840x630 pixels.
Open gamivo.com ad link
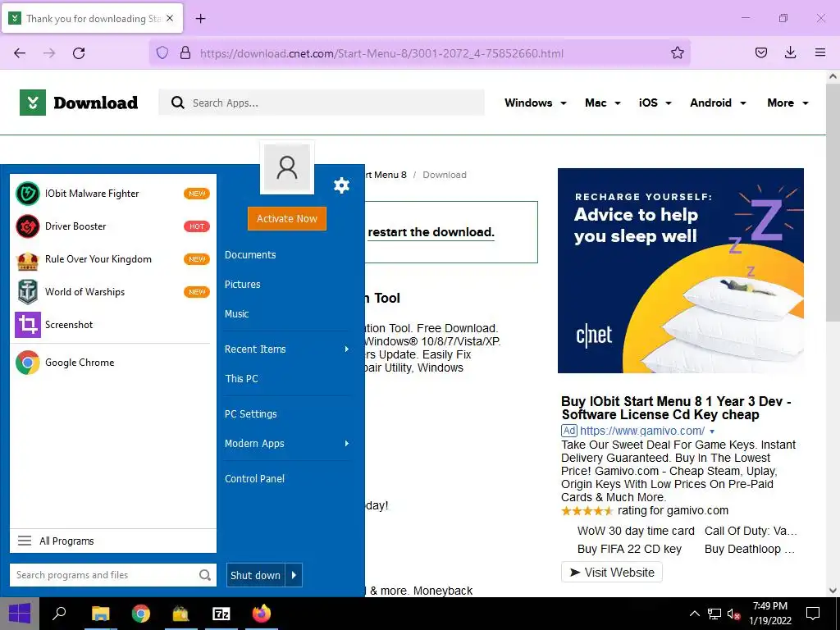[642, 431]
